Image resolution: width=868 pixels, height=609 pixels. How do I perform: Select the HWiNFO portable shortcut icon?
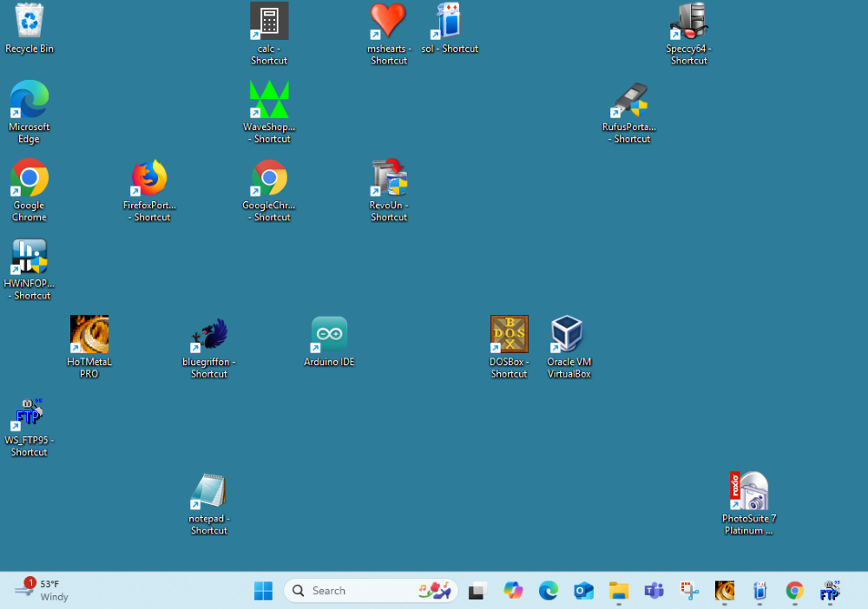tap(30, 257)
